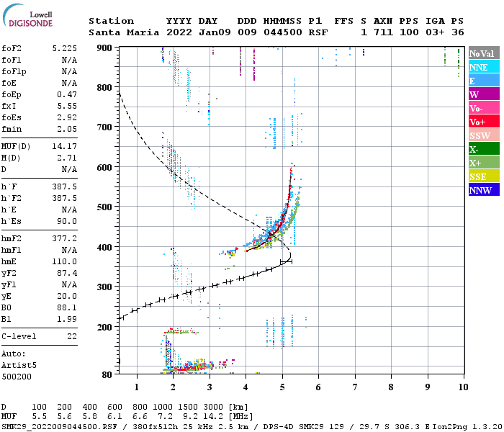Viewport: 504px width, 432px height.
Task: Click the Artist5 auto-scaling label
Action: 19,366
